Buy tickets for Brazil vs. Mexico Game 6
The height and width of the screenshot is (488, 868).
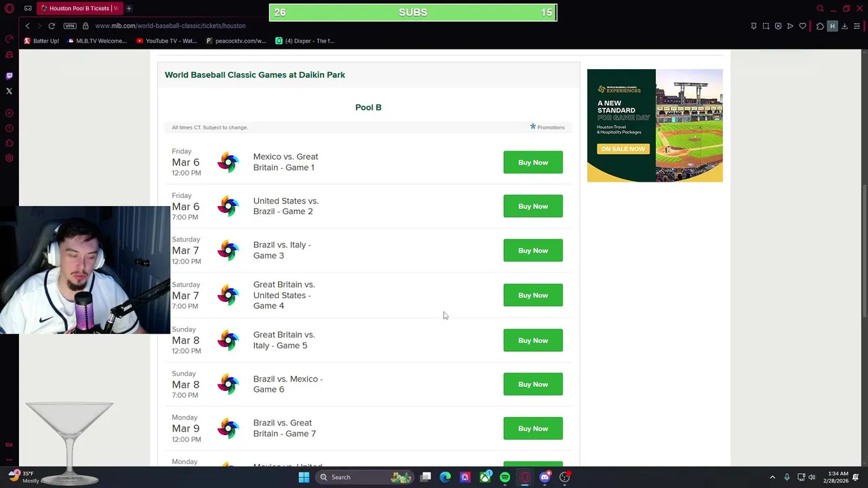(533, 384)
